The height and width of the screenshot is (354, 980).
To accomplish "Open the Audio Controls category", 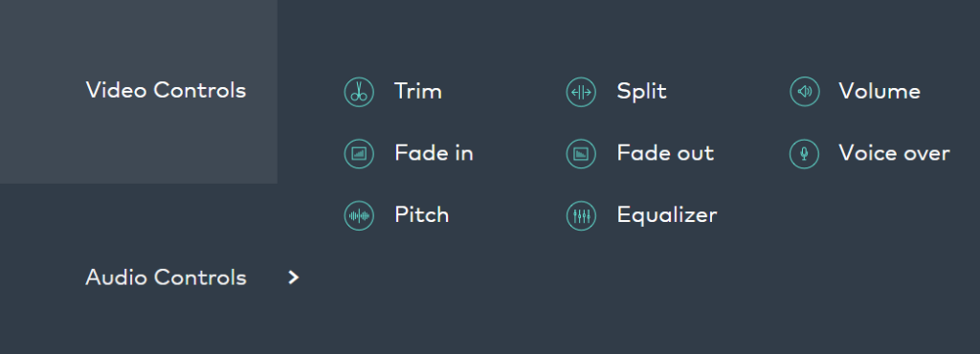I will (x=166, y=277).
